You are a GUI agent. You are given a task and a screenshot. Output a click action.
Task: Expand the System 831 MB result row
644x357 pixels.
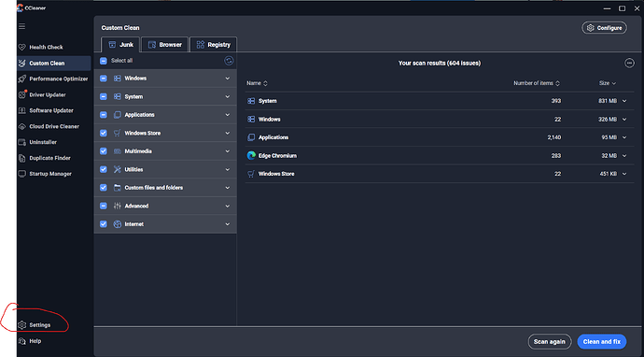[624, 101]
